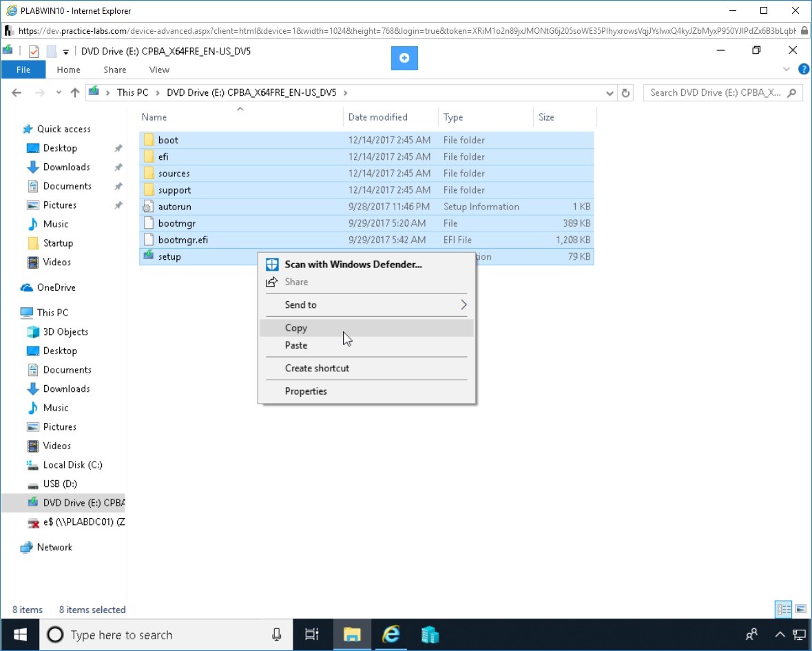
Task: Open the Windows Start button
Action: click(20, 634)
